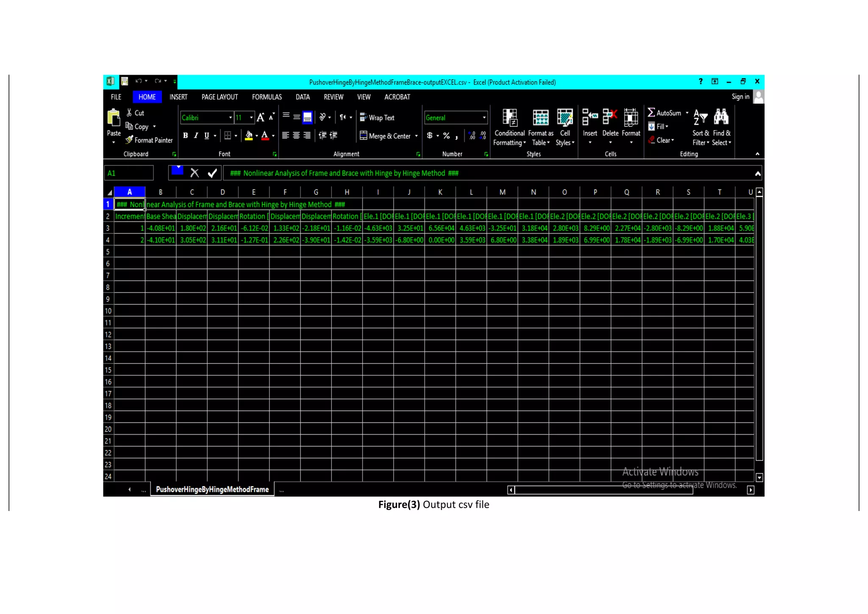
Task: Open the Calibri font name dropdown
Action: (231, 117)
